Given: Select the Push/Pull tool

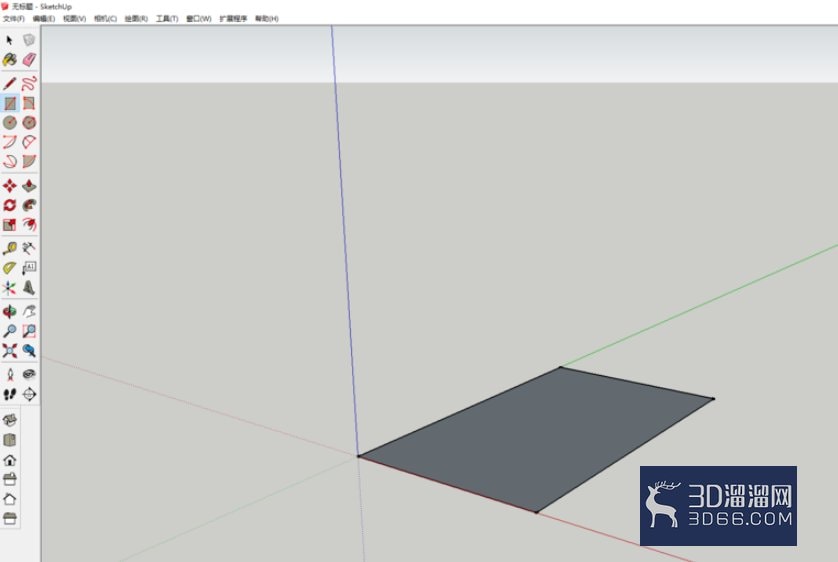Looking at the screenshot, I should (29, 185).
